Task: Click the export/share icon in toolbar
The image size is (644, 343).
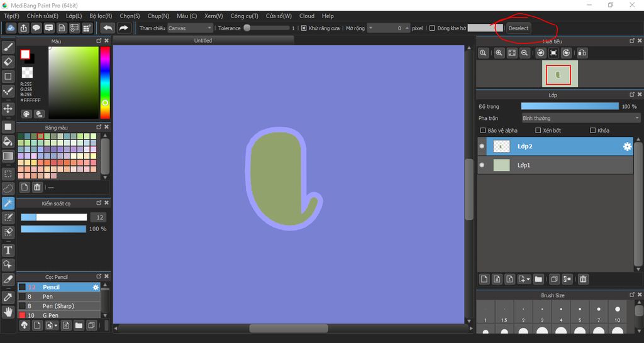Action: (23, 28)
